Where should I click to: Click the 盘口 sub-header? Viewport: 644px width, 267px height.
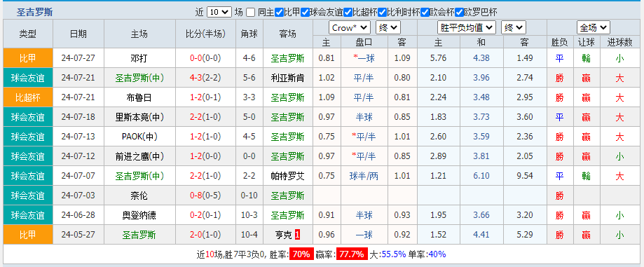364,42
